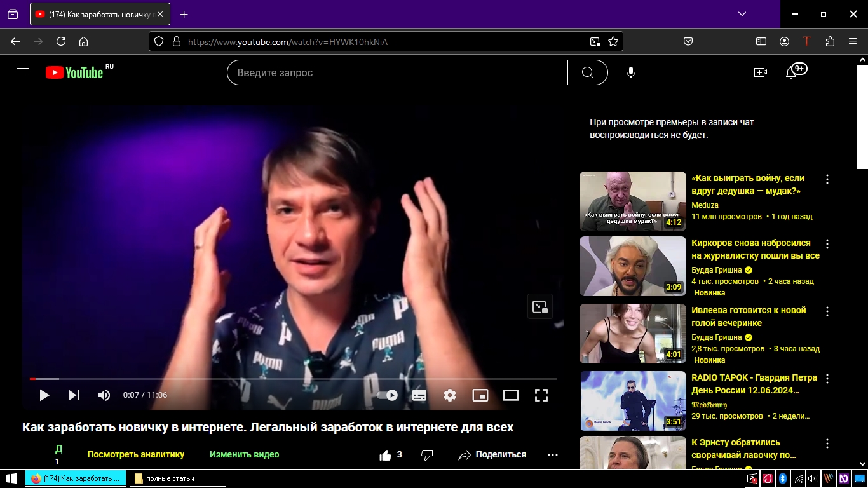868x488 pixels.
Task: Select the YouTube browser tab
Action: [100, 14]
